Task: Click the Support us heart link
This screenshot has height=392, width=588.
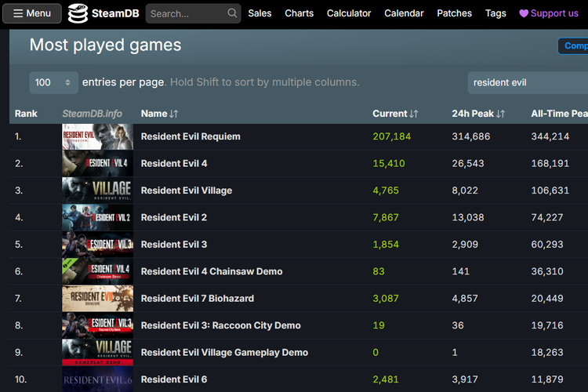Action: (x=549, y=13)
